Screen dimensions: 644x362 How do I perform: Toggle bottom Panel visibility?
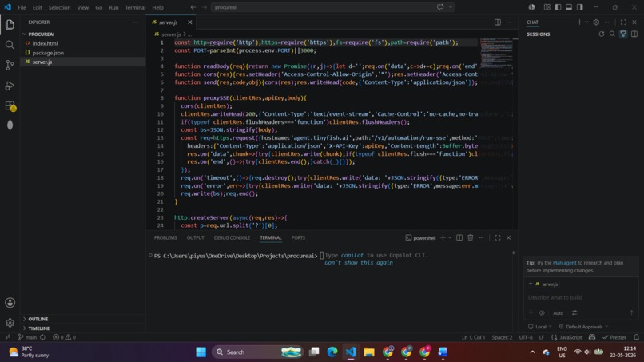tap(569, 7)
